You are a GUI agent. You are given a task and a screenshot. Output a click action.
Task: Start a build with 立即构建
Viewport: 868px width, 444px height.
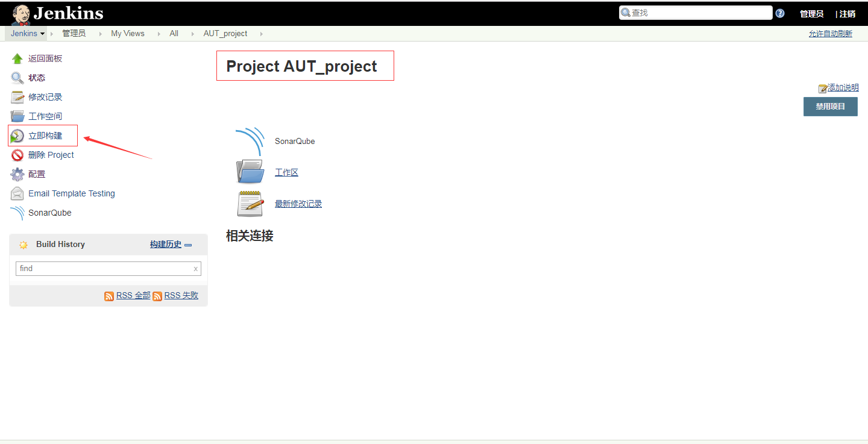point(45,136)
